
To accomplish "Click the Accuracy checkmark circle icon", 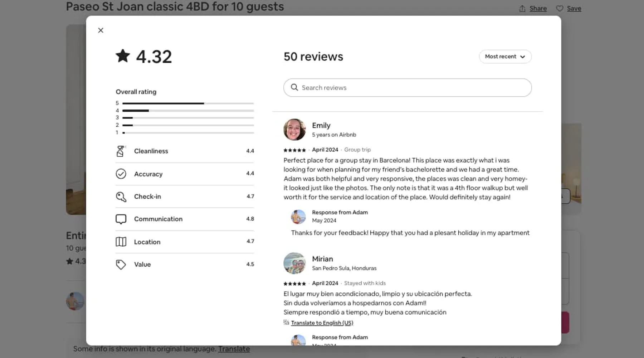I will tap(121, 174).
